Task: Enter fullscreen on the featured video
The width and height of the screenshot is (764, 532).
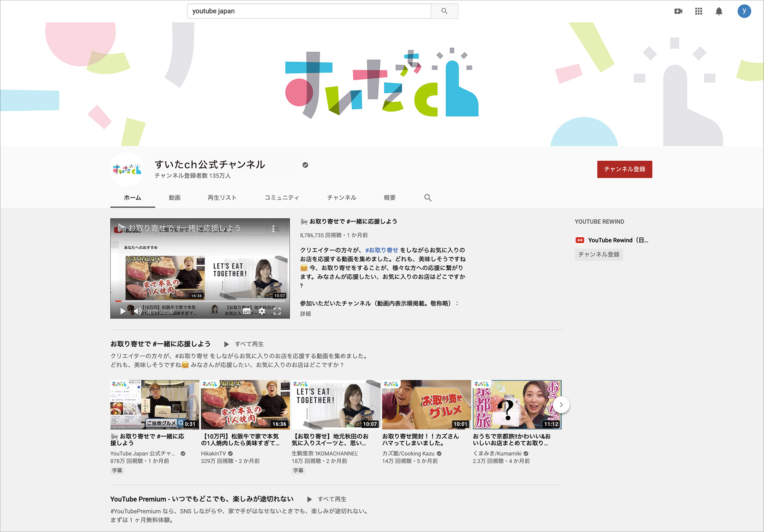Action: 277,311
